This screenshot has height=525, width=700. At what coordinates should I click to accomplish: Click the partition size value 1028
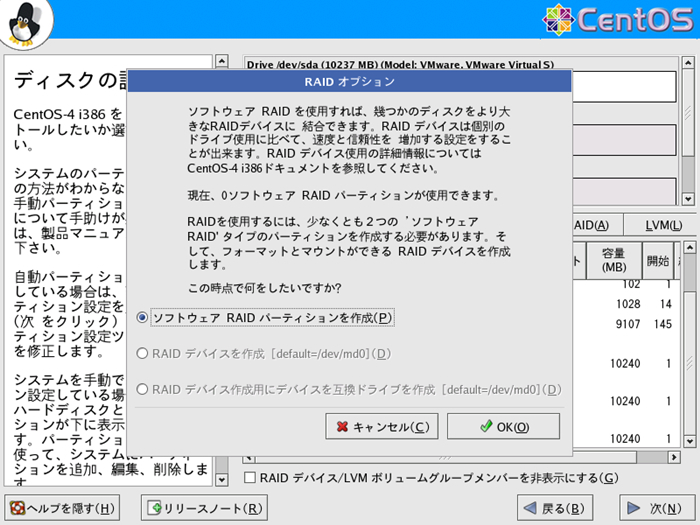[x=628, y=304]
